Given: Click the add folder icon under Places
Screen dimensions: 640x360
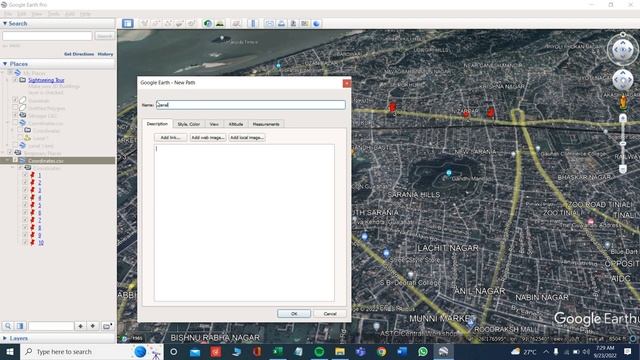Looking at the screenshot, I should pyautogui.click(x=107, y=326).
